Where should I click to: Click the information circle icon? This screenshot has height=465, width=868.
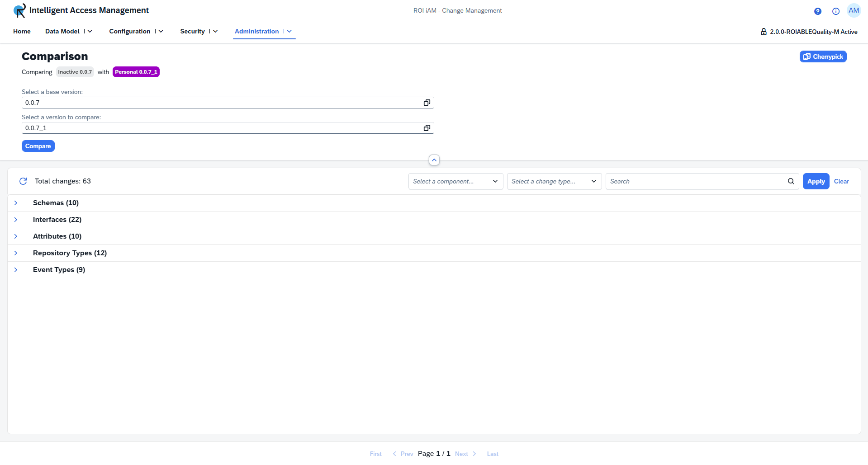[x=835, y=11]
